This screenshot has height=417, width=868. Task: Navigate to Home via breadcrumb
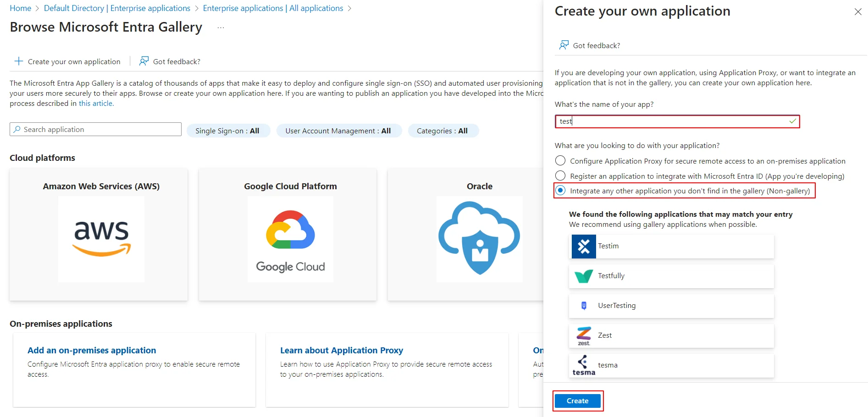20,8
